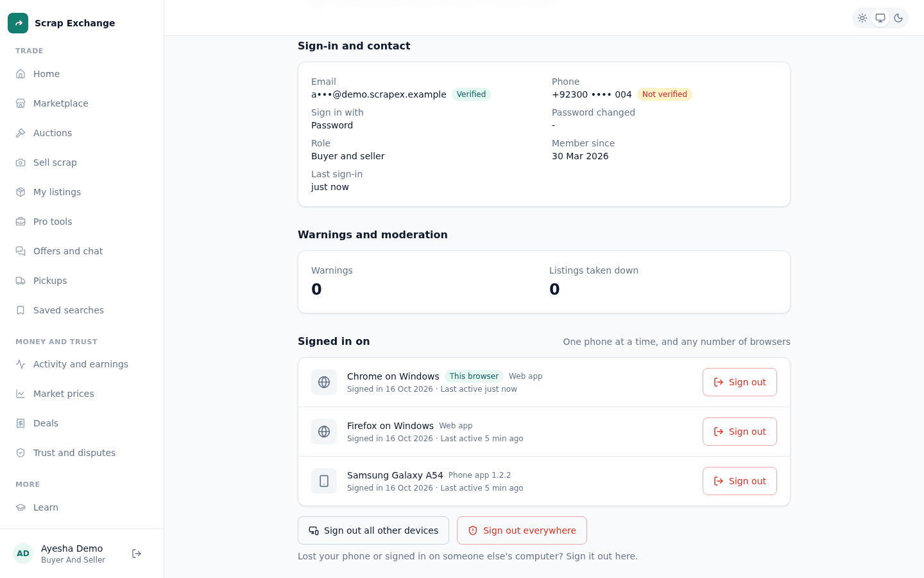Click the globe icon for Chrome on Windows
Screen dimensions: 924x578
tap(324, 382)
